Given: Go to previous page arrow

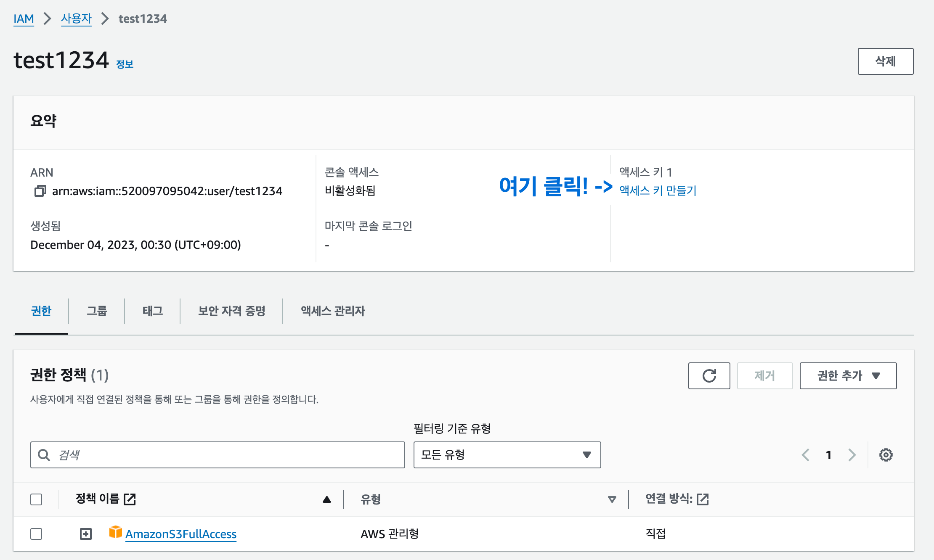Looking at the screenshot, I should (805, 455).
